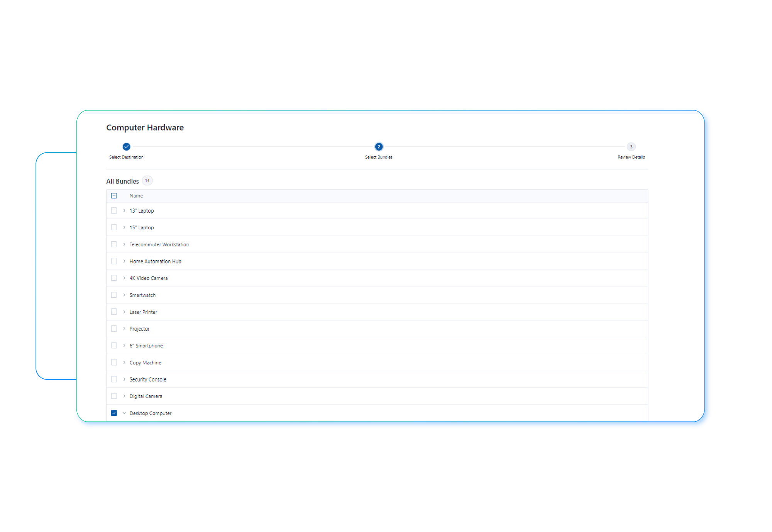Click the Telecommuter Workstation name text
772x532 pixels.
[159, 245]
